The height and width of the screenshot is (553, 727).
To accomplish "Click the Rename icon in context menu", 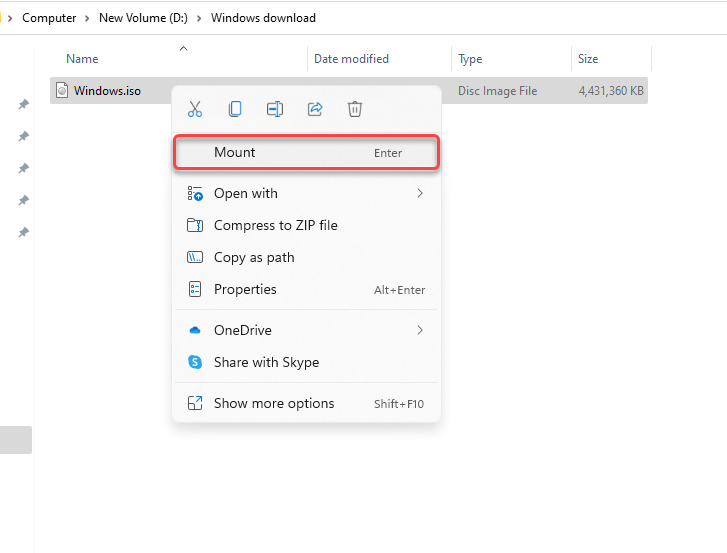I will [275, 109].
